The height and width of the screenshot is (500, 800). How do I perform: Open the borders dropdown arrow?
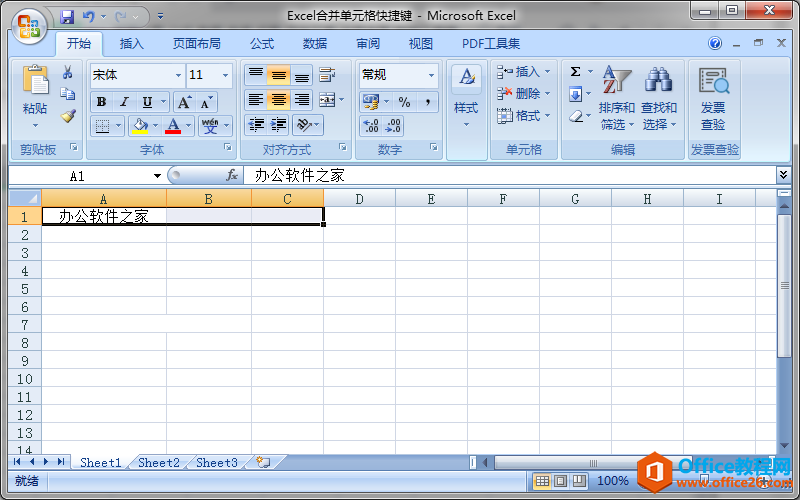coord(118,126)
